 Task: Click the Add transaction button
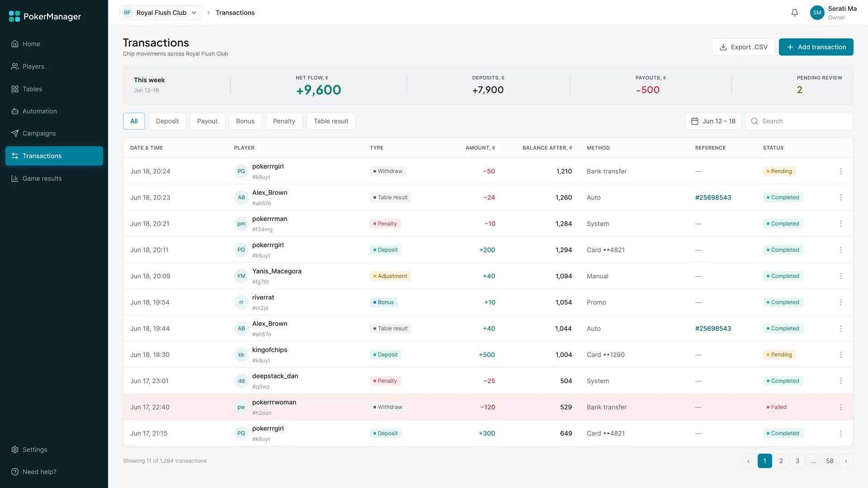click(816, 47)
